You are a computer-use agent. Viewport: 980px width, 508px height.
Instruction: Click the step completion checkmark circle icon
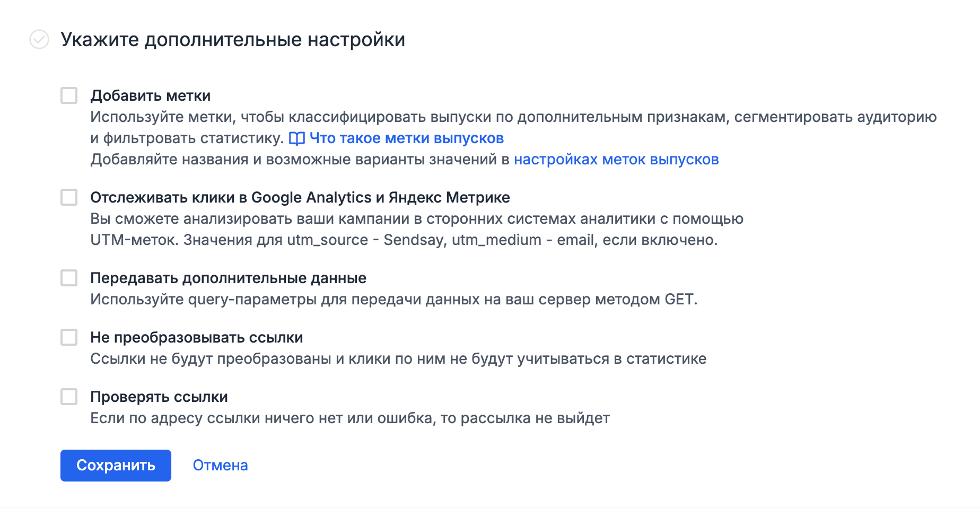click(x=39, y=39)
